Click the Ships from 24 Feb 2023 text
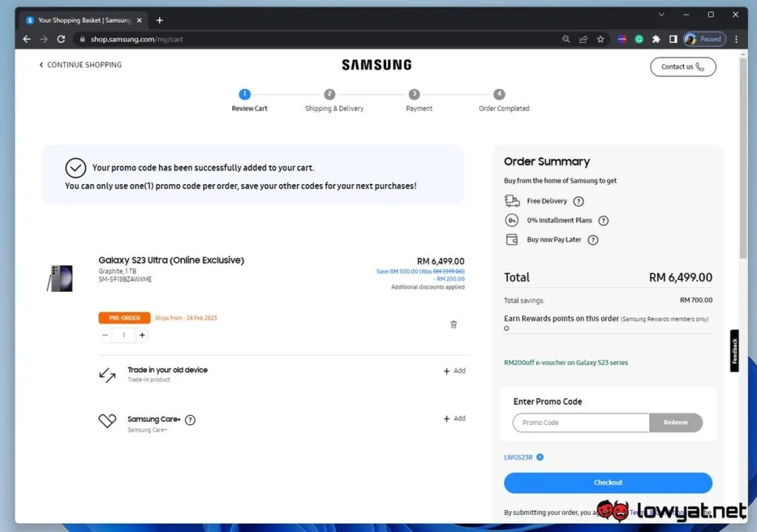The image size is (757, 532). pos(186,318)
